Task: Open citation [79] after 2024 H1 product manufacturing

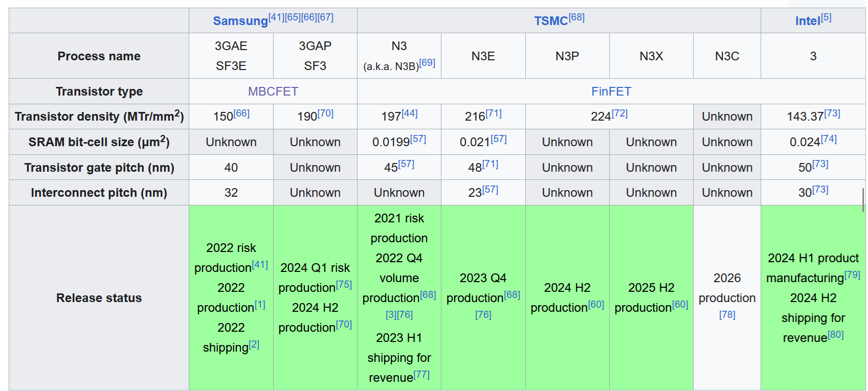Action: [x=852, y=274]
